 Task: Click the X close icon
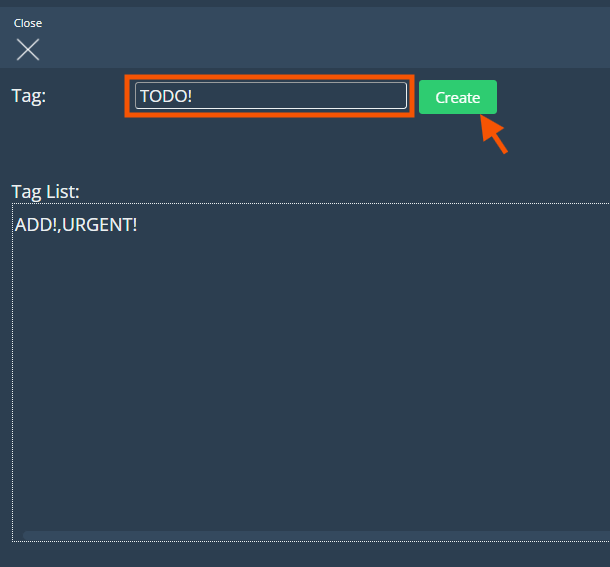click(28, 49)
